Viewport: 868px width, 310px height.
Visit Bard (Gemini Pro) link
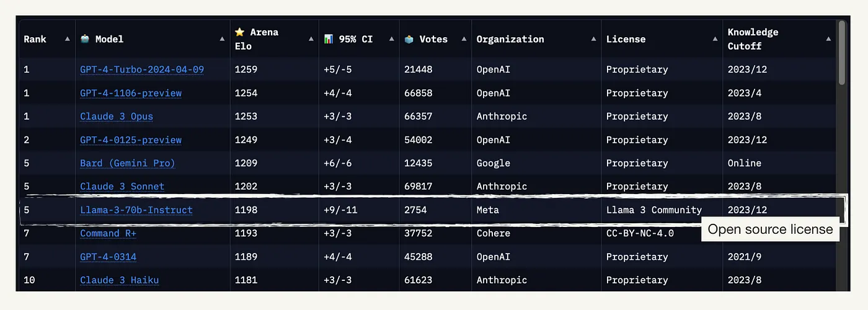pyautogui.click(x=128, y=164)
